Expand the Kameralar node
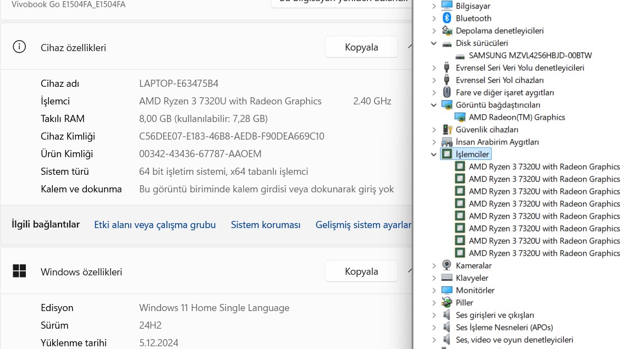 (434, 265)
